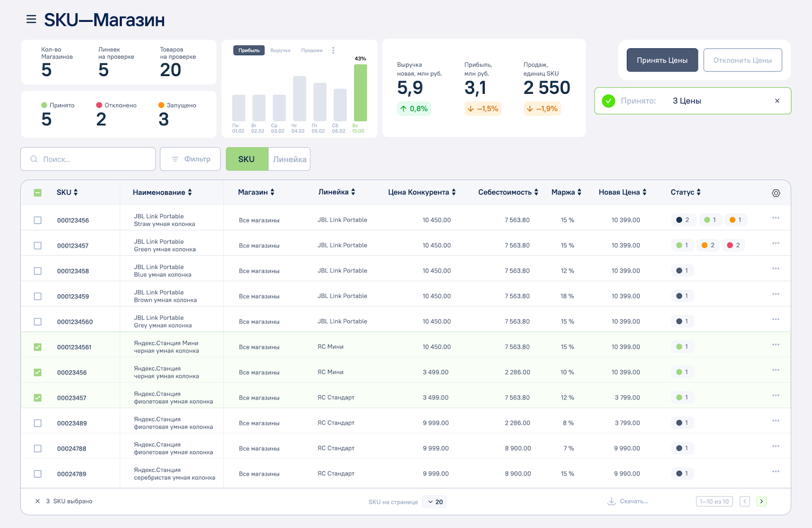812x528 pixels.
Task: Select the SKU view tab
Action: (x=247, y=159)
